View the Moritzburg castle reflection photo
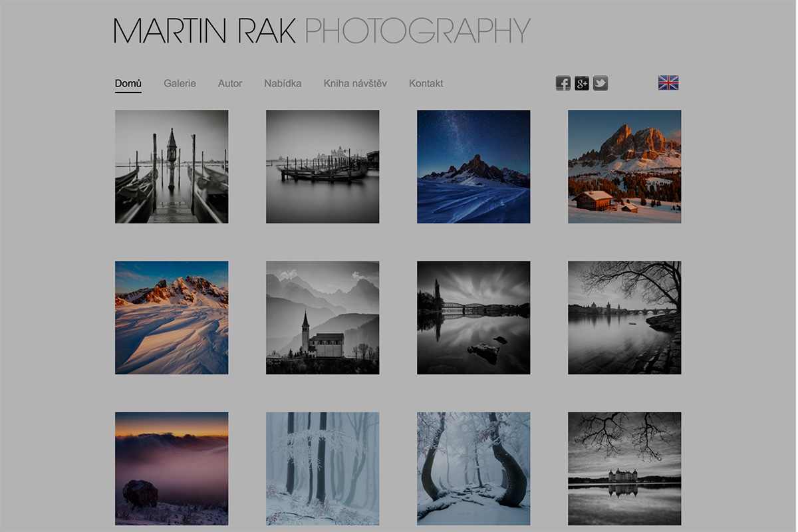The width and height of the screenshot is (798, 532). point(624,467)
